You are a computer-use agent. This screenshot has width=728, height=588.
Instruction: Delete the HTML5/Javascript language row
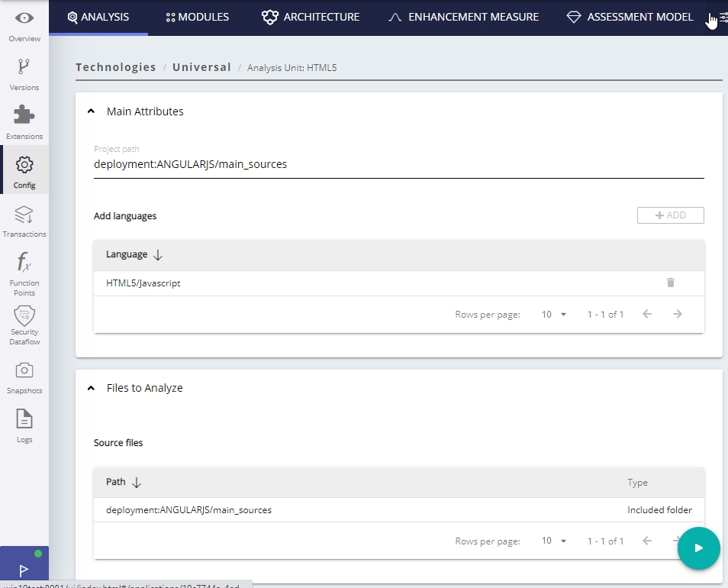pos(671,283)
